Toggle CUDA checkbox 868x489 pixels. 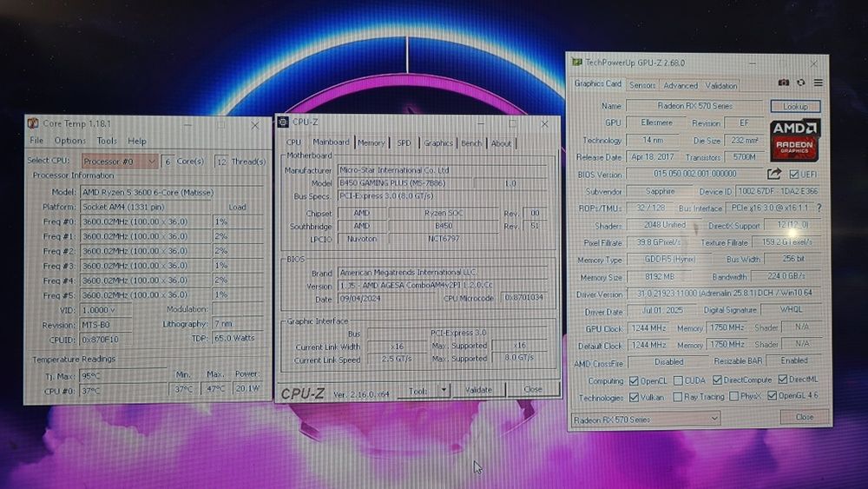point(678,380)
